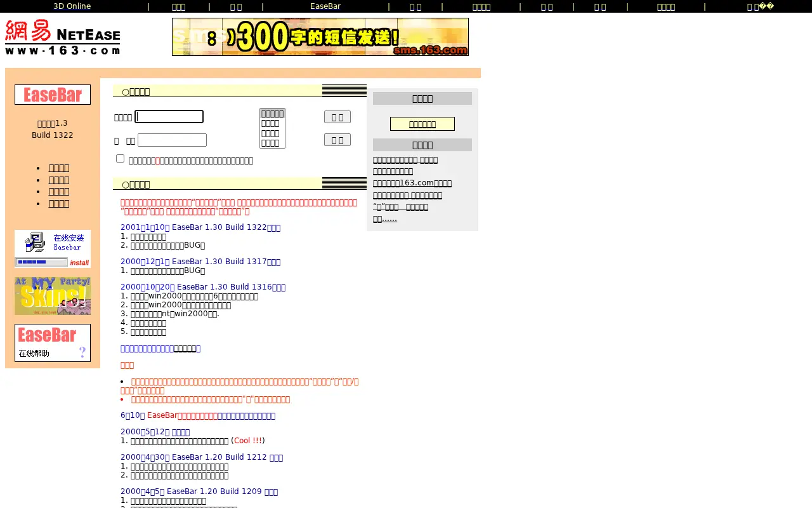Open the EaseBar 1.30 Build 1317 release heading

coord(200,262)
